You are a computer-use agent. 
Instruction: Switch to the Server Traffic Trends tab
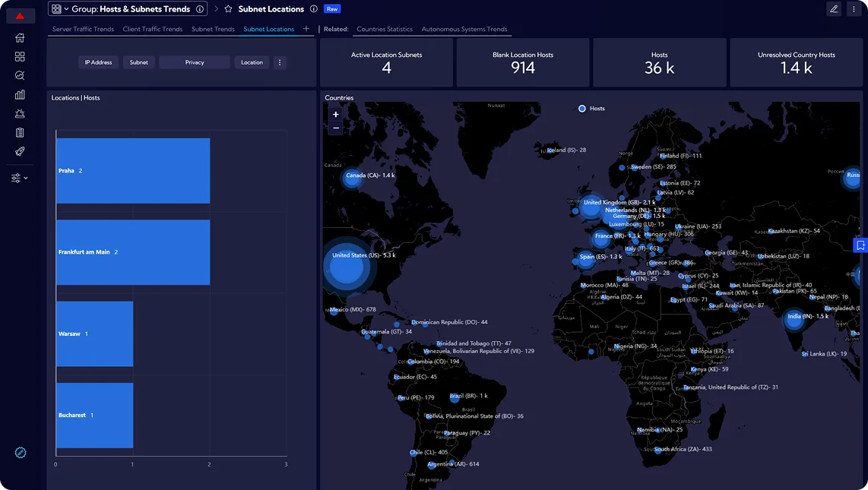83,29
